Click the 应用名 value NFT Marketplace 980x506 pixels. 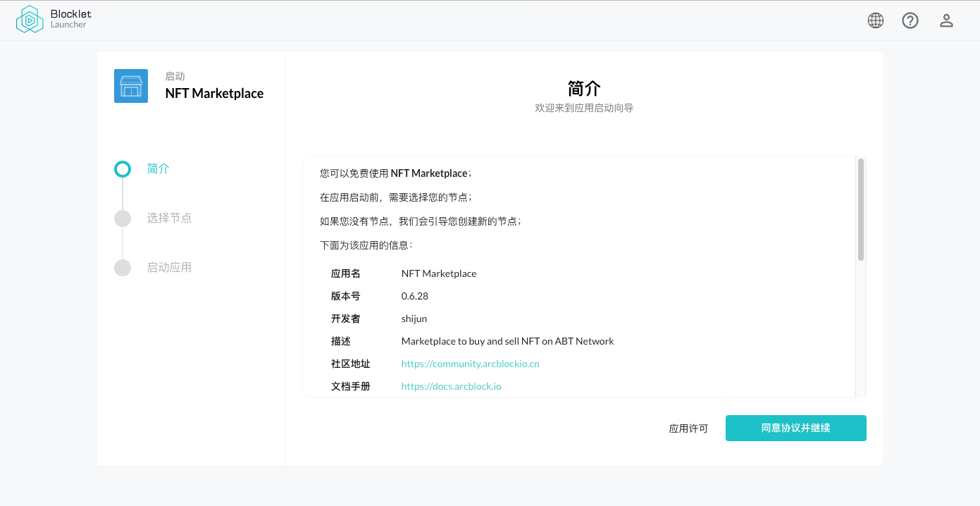click(x=439, y=273)
